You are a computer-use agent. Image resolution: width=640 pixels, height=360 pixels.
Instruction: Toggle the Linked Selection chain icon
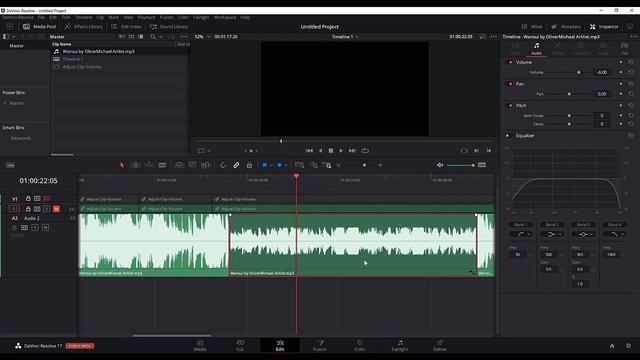[236, 165]
